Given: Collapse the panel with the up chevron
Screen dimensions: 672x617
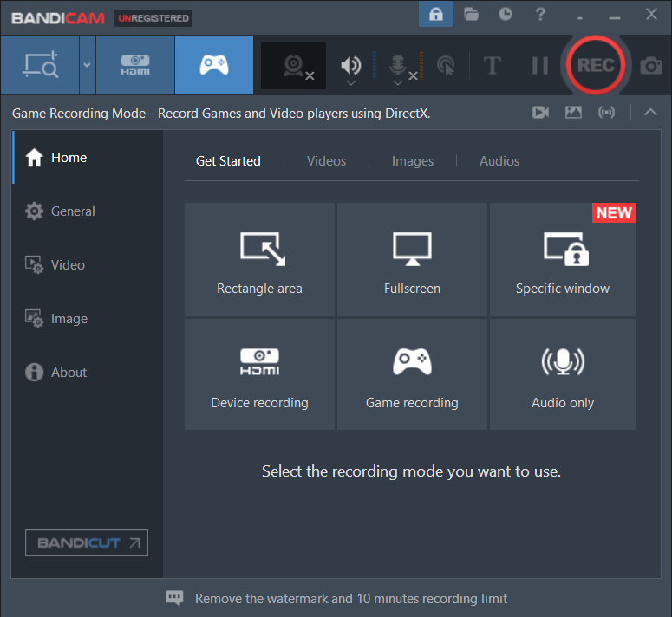Looking at the screenshot, I should click(x=650, y=113).
